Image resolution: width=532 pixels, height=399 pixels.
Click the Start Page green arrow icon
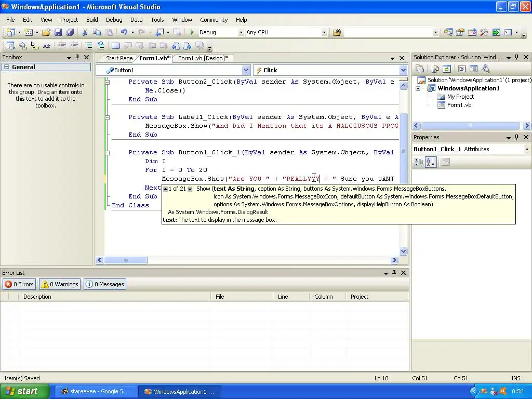coord(496,32)
